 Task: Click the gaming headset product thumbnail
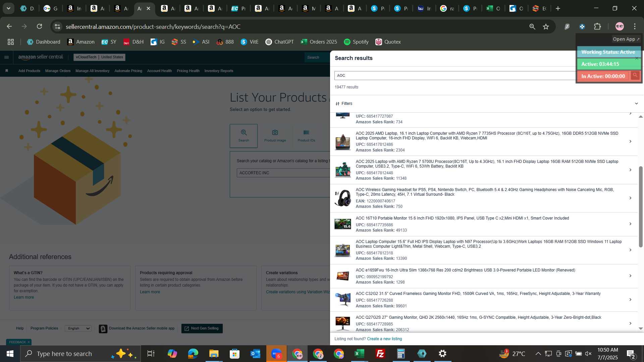[x=343, y=198]
